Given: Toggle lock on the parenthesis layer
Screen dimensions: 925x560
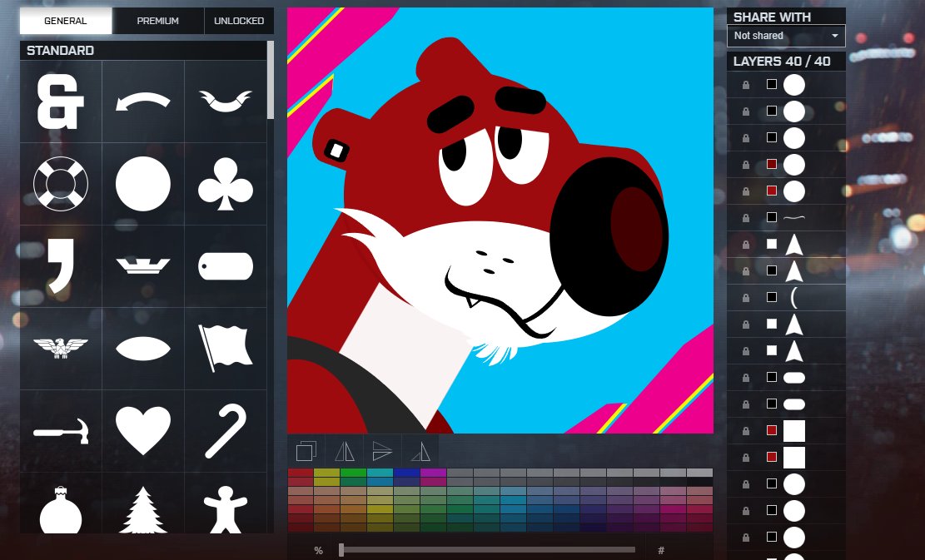Looking at the screenshot, I should [x=746, y=298].
